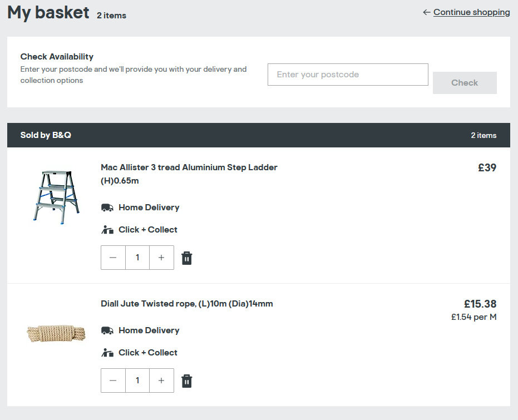Select the jute rope quantity field
Viewport: 518px width, 420px height.
click(x=137, y=381)
